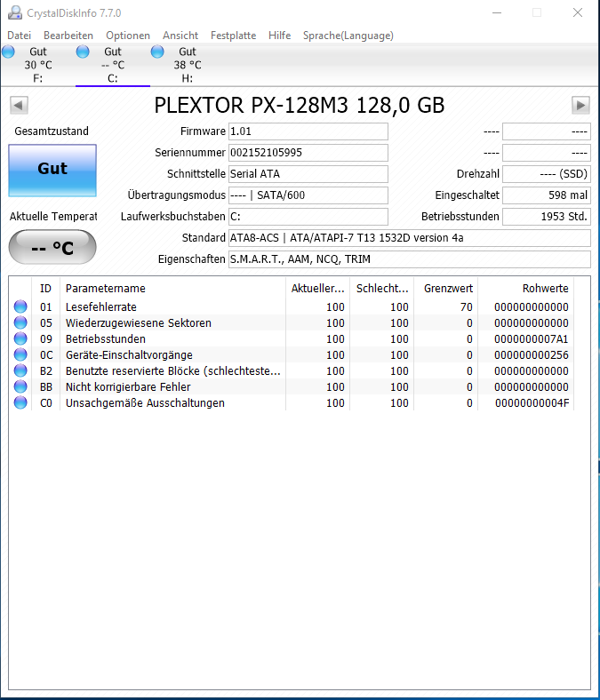The height and width of the screenshot is (700, 600).
Task: Click Grenzwert value 70 in Lesefehlerrate row
Action: point(466,307)
